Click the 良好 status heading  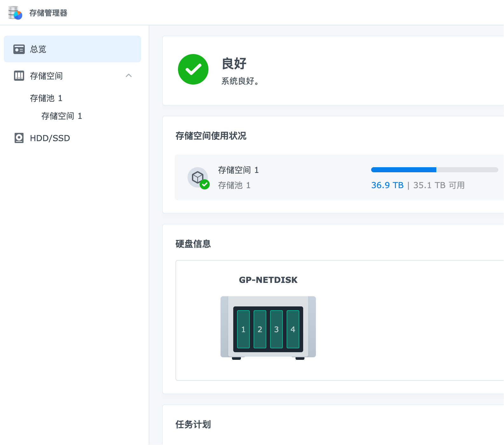[x=234, y=64]
